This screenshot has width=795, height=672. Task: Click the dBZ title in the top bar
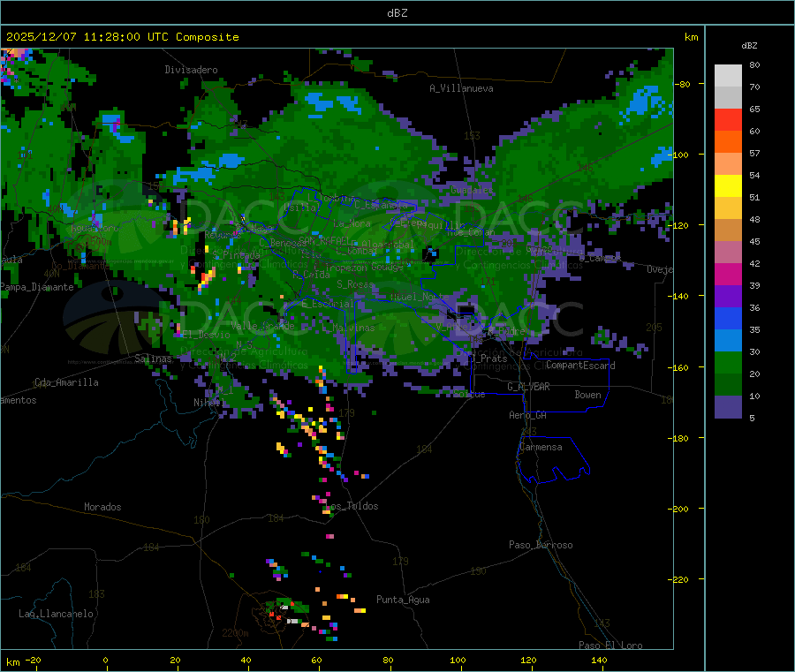(397, 13)
